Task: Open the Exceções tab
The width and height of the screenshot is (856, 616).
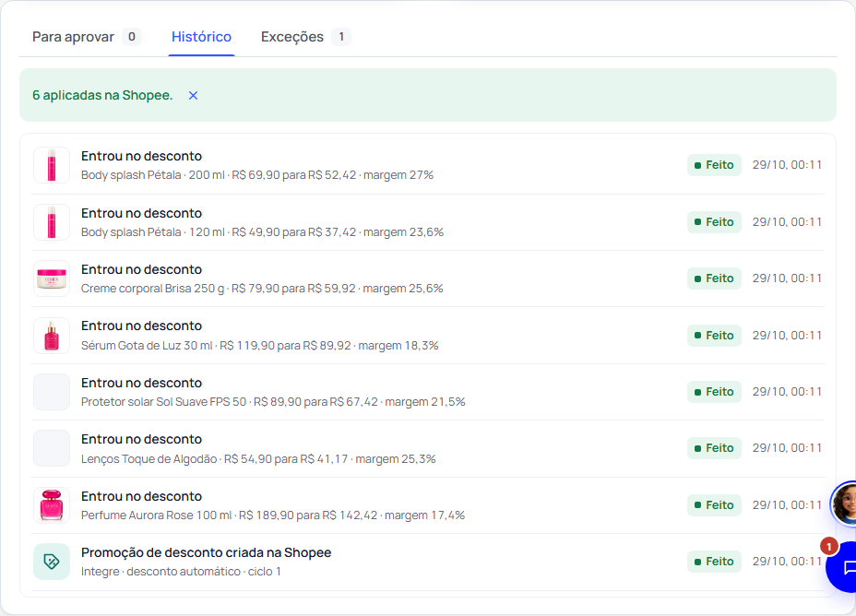Action: (x=305, y=37)
